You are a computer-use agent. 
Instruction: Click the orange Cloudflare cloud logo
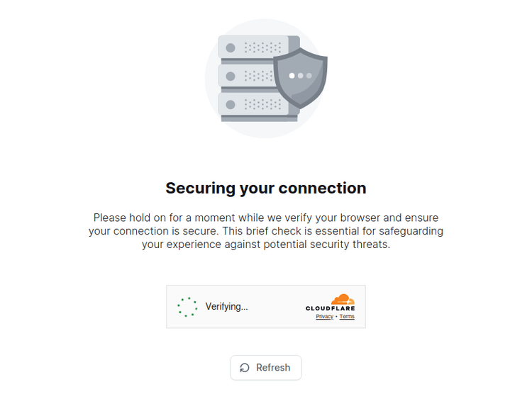[x=343, y=298]
